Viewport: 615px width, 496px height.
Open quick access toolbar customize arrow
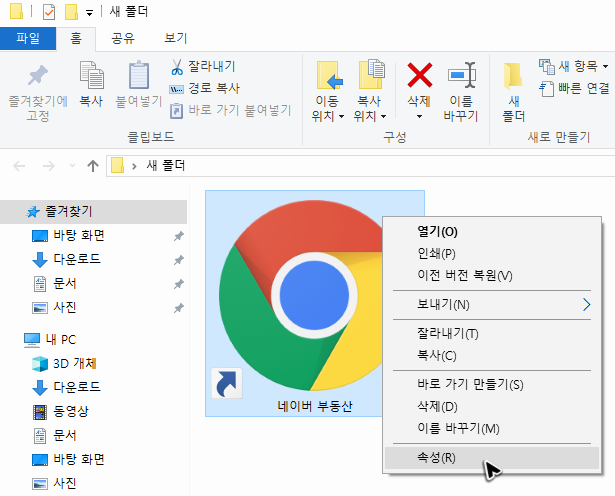pos(90,13)
